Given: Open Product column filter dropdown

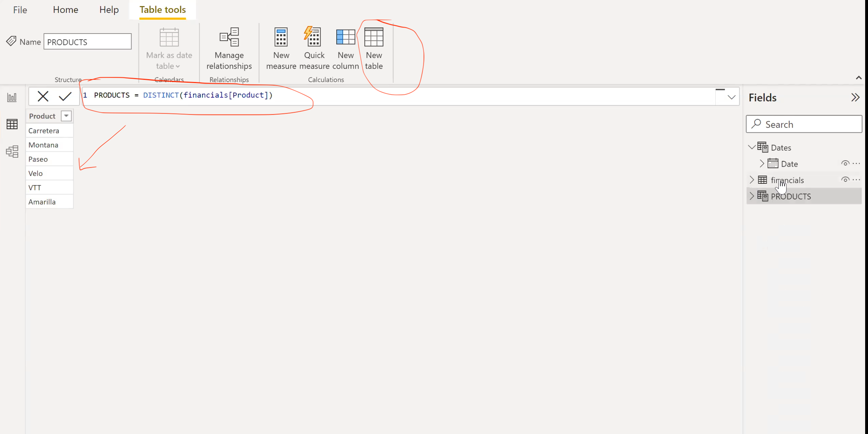Looking at the screenshot, I should 66,116.
